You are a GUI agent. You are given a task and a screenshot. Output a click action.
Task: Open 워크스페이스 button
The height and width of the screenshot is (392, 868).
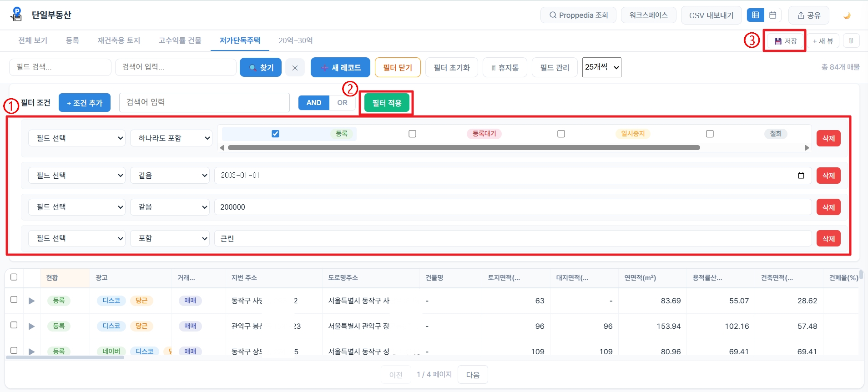tap(648, 15)
